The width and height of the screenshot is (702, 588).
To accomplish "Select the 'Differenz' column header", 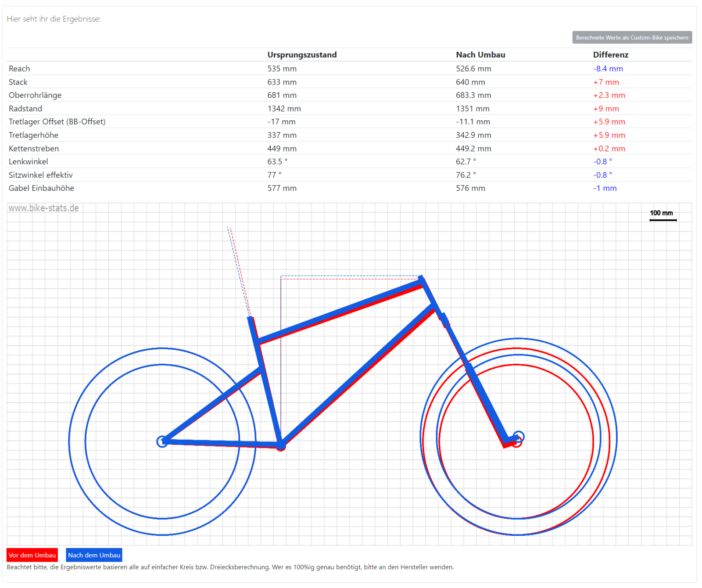I will pos(610,55).
